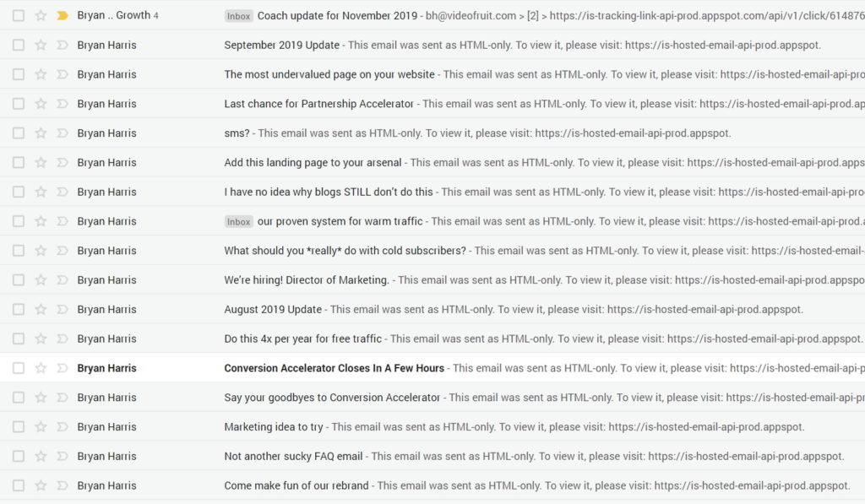The width and height of the screenshot is (865, 504).
Task: Mark 'We're hiring! Director of Marketing' as important
Action: pos(63,280)
